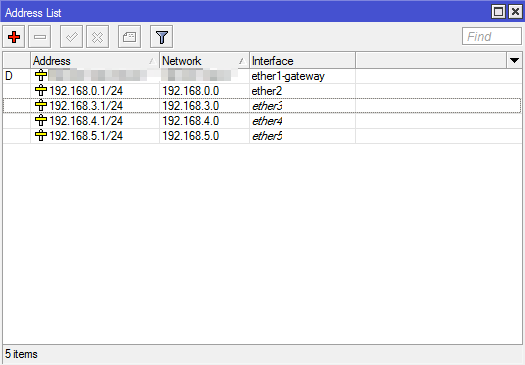This screenshot has height=365, width=525.
Task: Maximize the Address List window
Action: pyautogui.click(x=498, y=12)
